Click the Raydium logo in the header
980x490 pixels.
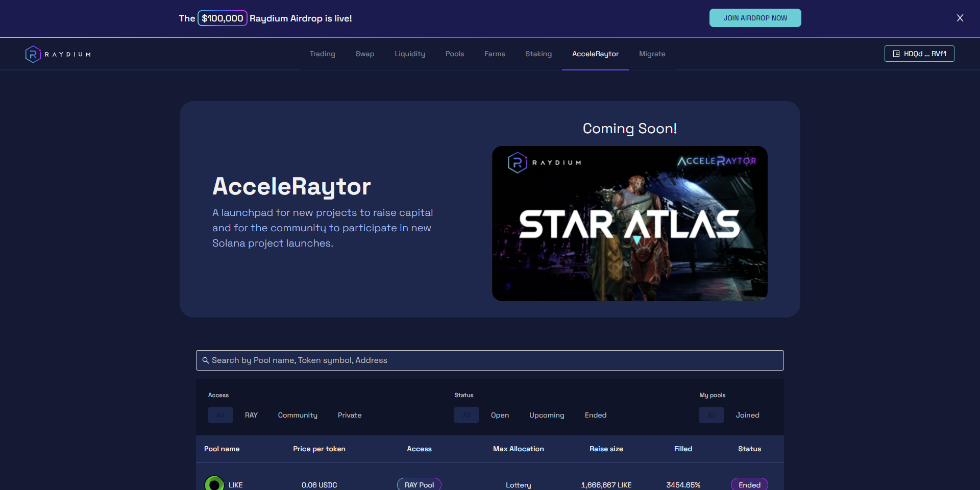click(x=58, y=54)
